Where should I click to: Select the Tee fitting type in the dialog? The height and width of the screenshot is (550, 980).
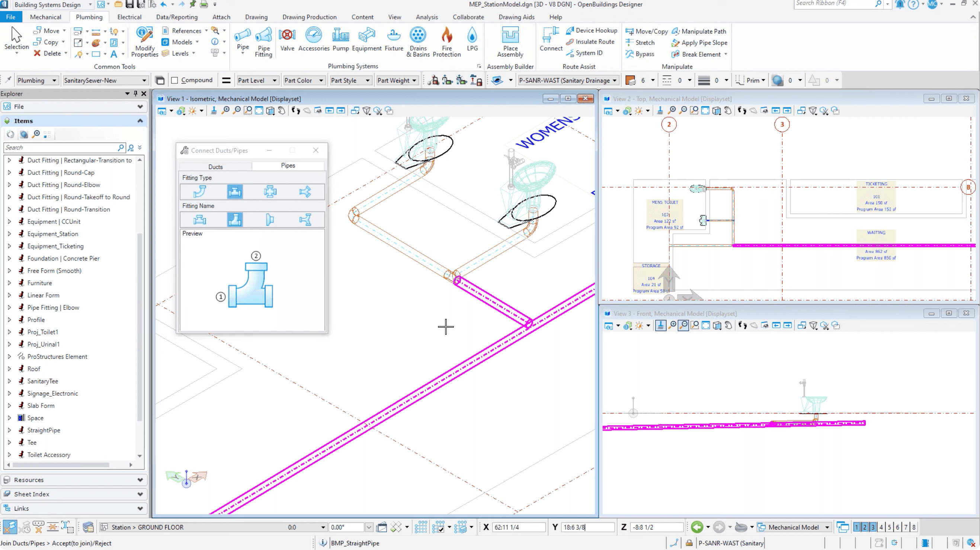pos(235,191)
